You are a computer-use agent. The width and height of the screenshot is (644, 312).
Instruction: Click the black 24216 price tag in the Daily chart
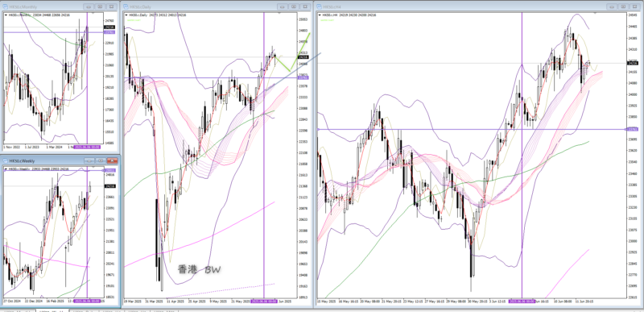click(303, 57)
